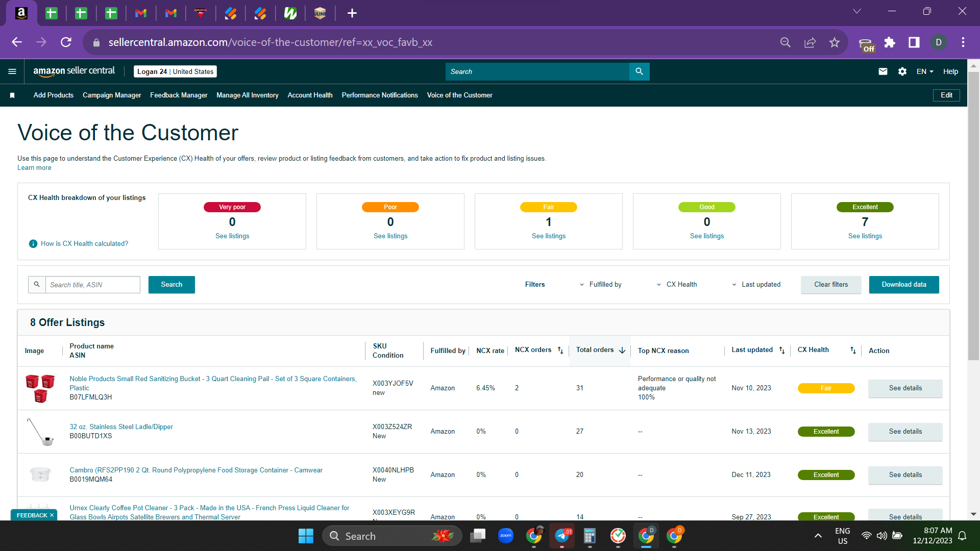Image resolution: width=980 pixels, height=551 pixels.
Task: Expand the EN language dropdown
Action: coord(925,71)
